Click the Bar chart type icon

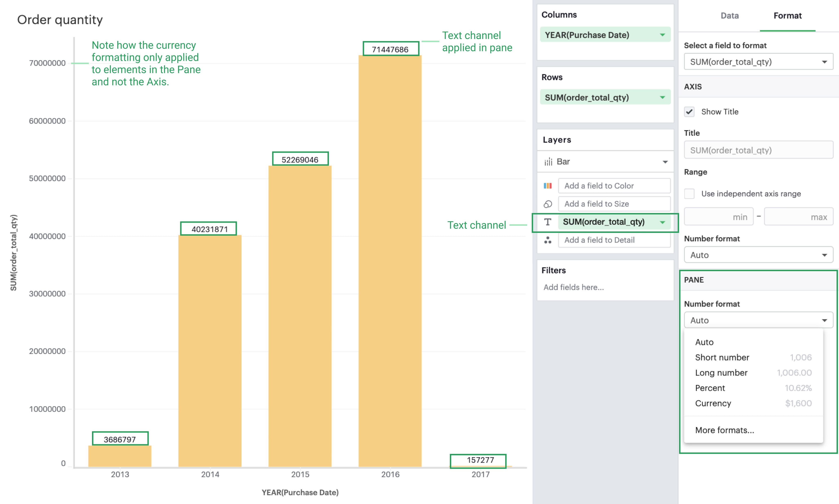point(548,162)
